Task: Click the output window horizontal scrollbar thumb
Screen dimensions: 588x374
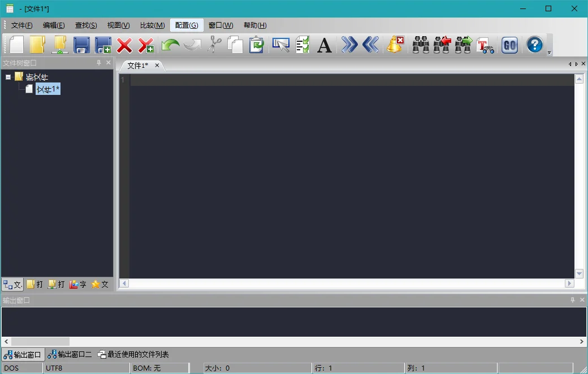Action: (40, 341)
